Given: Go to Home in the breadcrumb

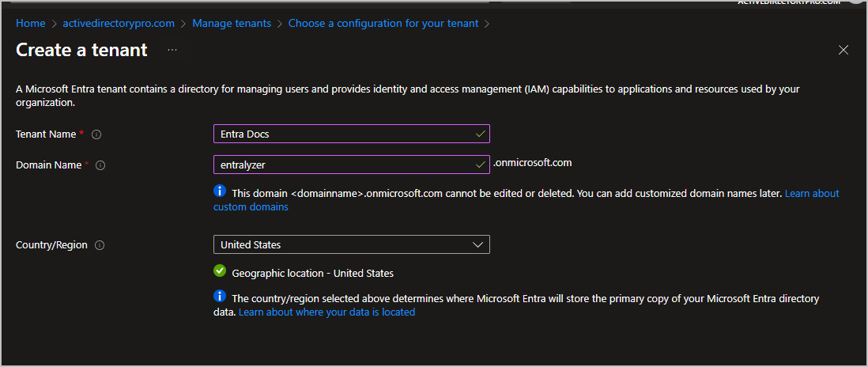Looking at the screenshot, I should tap(30, 23).
